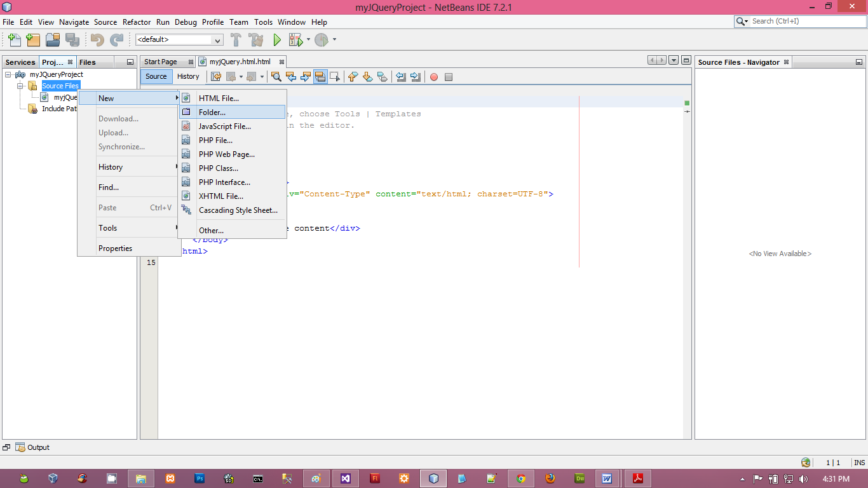Open the Debug Project dropdown arrow
Image resolution: width=868 pixels, height=488 pixels.
pos(308,39)
